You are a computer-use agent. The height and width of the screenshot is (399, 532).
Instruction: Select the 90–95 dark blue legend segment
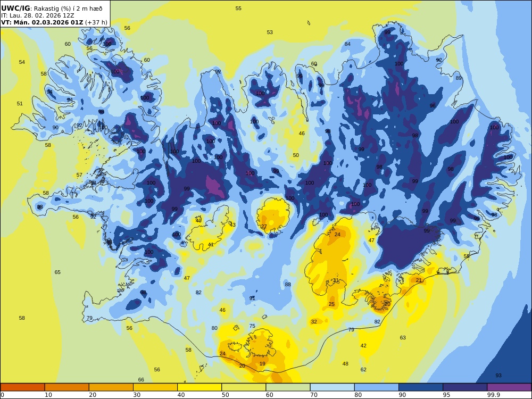tap(421, 387)
